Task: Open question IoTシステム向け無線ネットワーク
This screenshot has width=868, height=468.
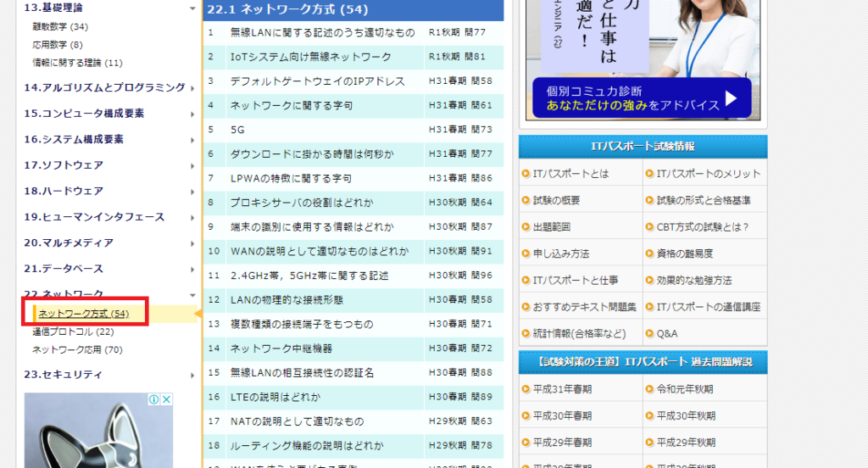Action: (x=310, y=57)
